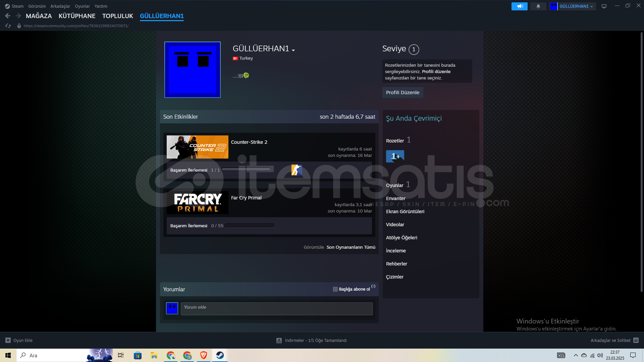Click the announcements megaphone icon
Screen dimensions: 644x362
click(519, 6)
